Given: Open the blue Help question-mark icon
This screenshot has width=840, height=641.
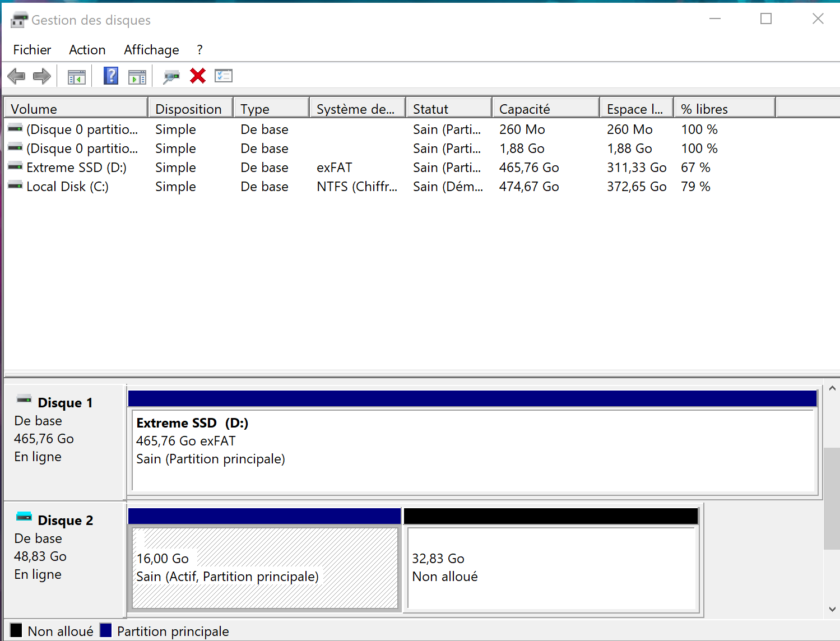Looking at the screenshot, I should coord(111,76).
